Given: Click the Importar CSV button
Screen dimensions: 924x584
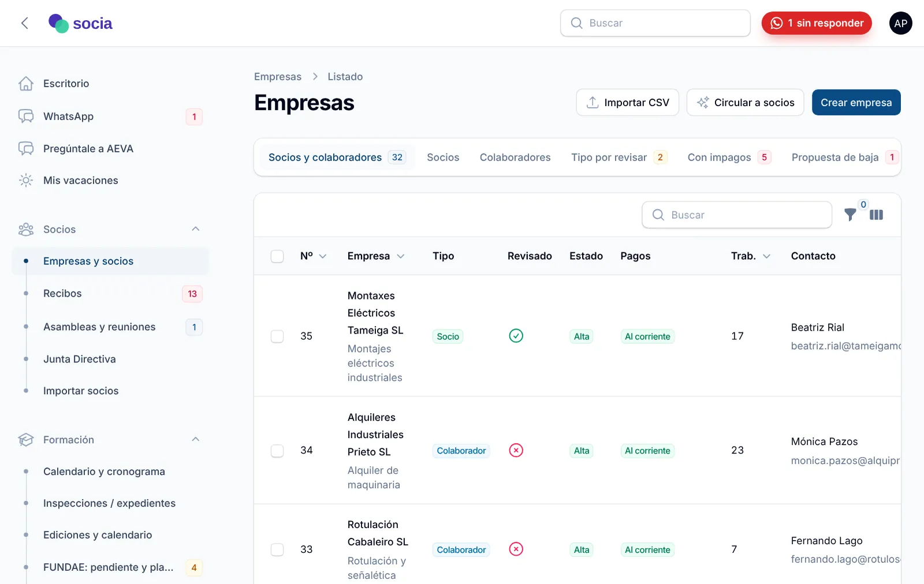Looking at the screenshot, I should tap(627, 103).
